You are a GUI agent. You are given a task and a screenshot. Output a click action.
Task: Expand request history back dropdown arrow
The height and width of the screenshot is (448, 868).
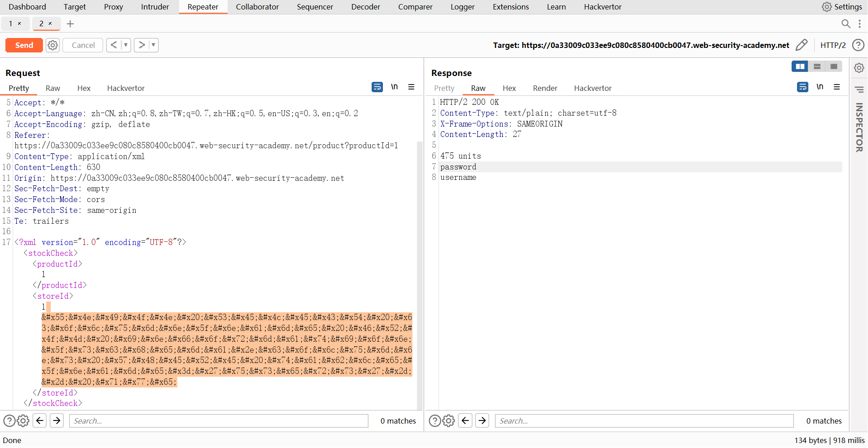coord(126,45)
